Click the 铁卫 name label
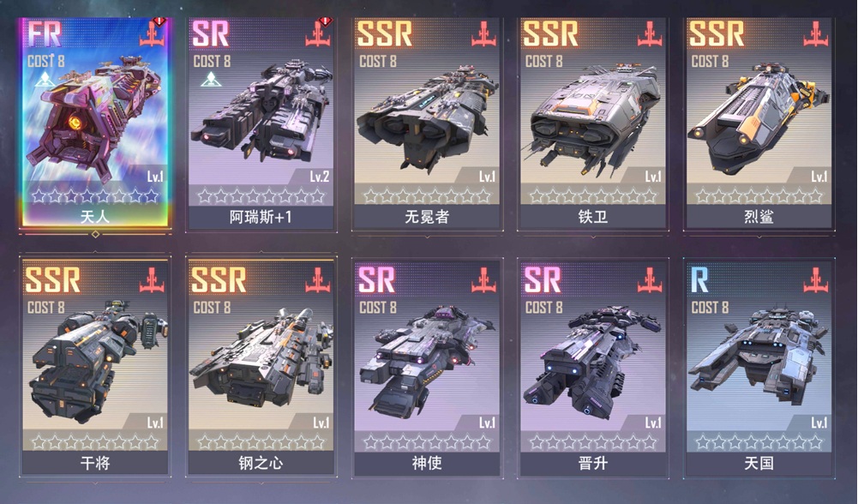Image resolution: width=858 pixels, height=504 pixels. [592, 217]
